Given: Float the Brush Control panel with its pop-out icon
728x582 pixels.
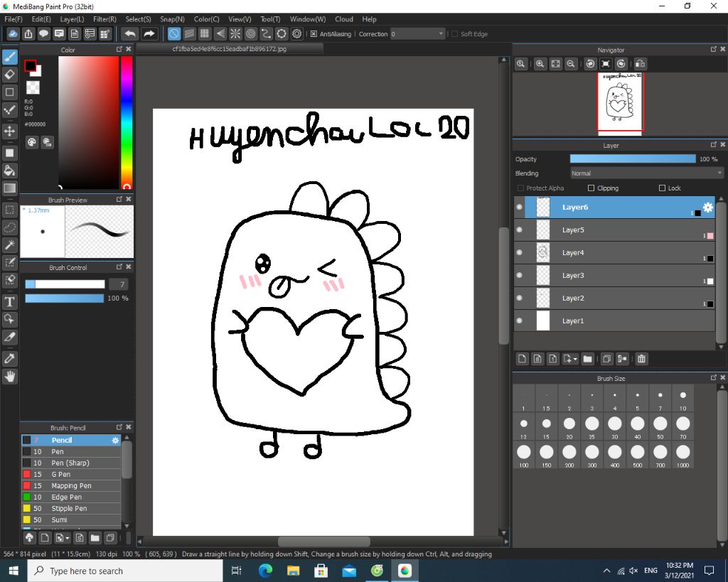Looking at the screenshot, I should coord(119,267).
